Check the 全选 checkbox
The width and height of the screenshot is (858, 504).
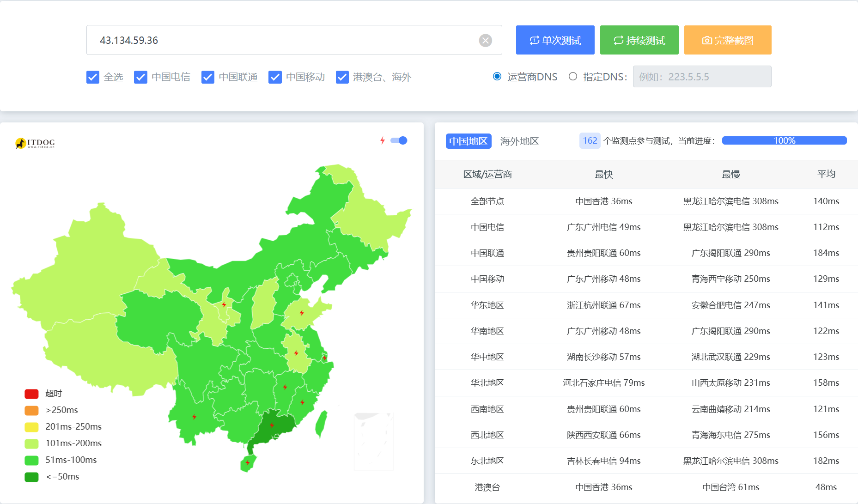click(x=93, y=77)
